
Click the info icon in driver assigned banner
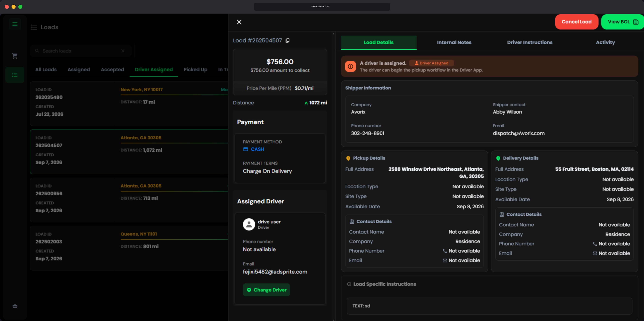(x=350, y=66)
